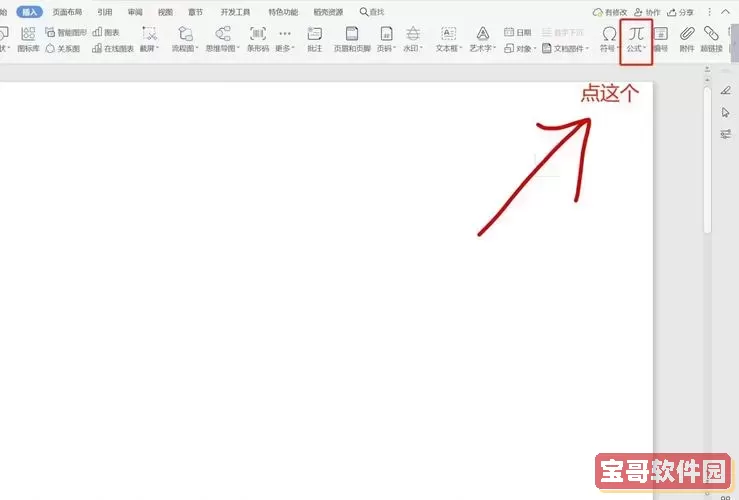Screen dimensions: 739x500
Task: Open the 文本框 text box dropdown
Action: [448, 40]
